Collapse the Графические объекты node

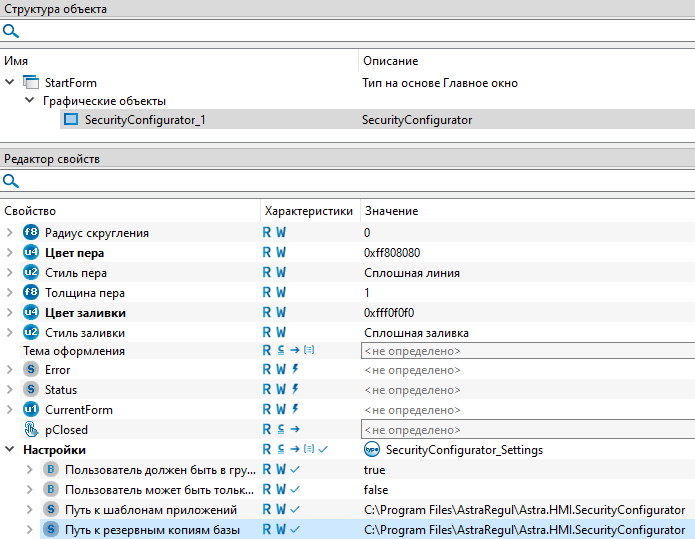pos(30,101)
